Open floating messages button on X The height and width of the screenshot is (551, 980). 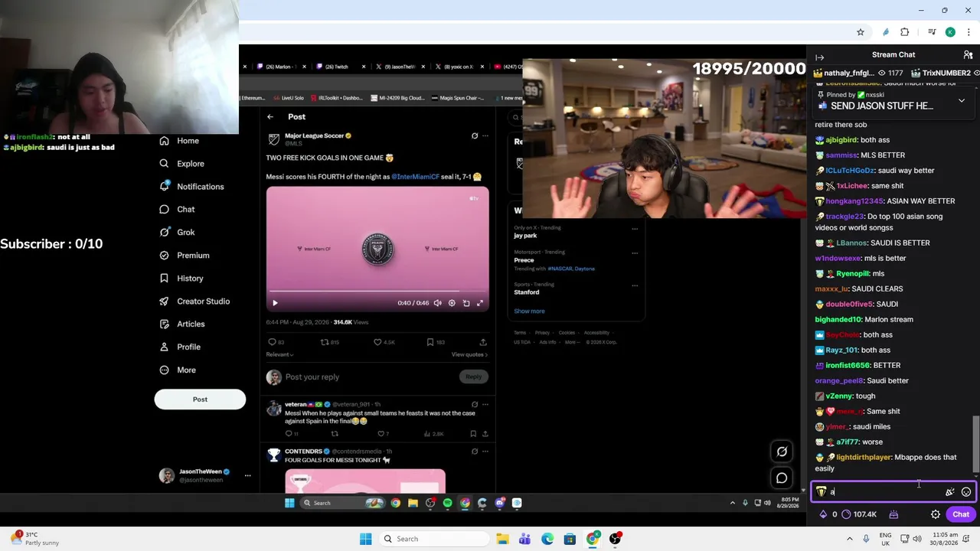(782, 478)
